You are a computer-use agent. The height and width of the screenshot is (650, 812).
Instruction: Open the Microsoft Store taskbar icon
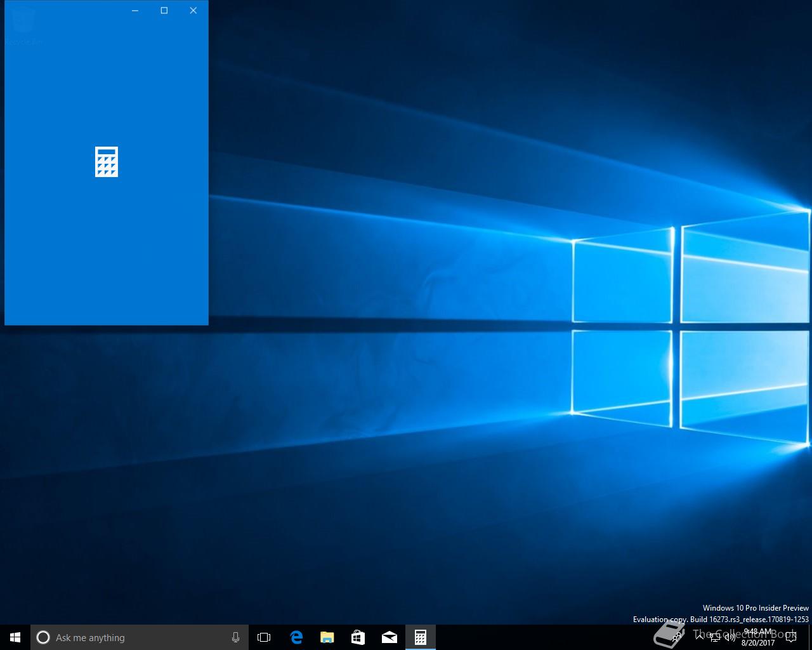pyautogui.click(x=358, y=637)
